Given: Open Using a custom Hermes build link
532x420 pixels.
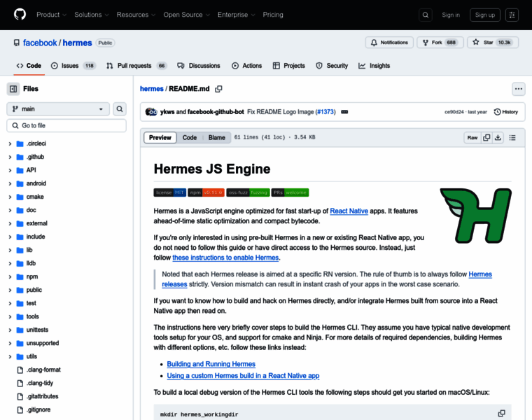Looking at the screenshot, I should 243,376.
